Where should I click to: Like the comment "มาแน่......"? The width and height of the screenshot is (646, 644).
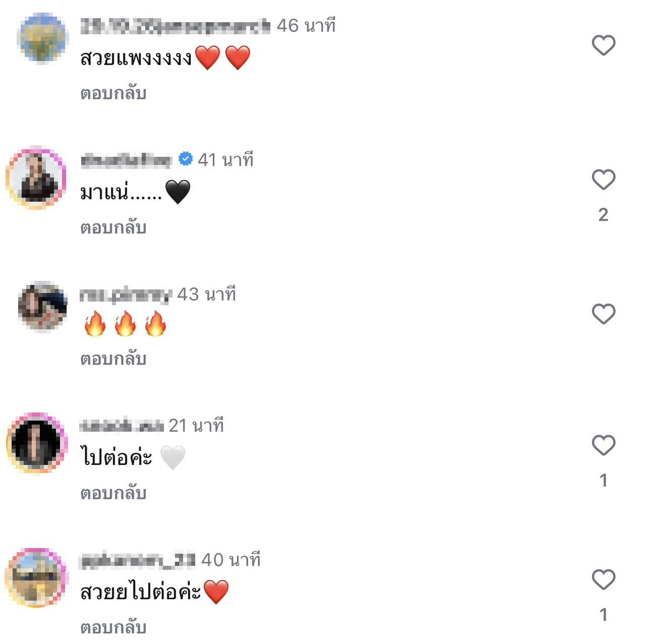click(x=603, y=180)
